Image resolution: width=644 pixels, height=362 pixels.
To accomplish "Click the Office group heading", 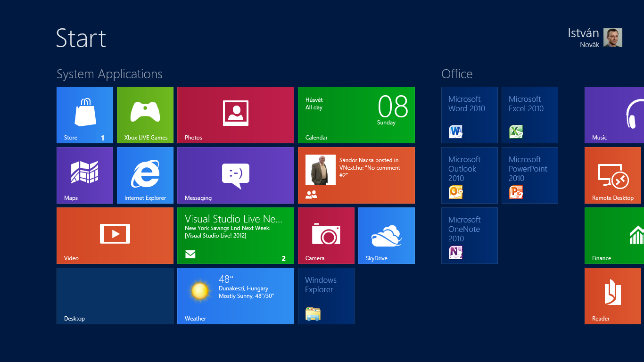I will point(457,74).
